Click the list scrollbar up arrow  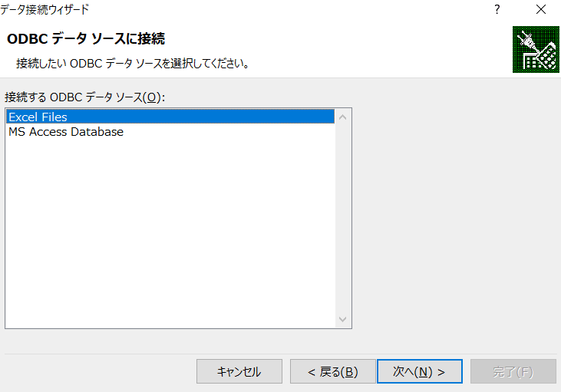point(343,117)
